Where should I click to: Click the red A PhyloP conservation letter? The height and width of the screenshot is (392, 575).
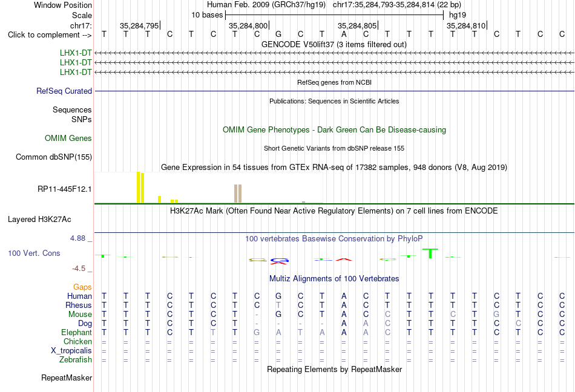click(x=344, y=260)
